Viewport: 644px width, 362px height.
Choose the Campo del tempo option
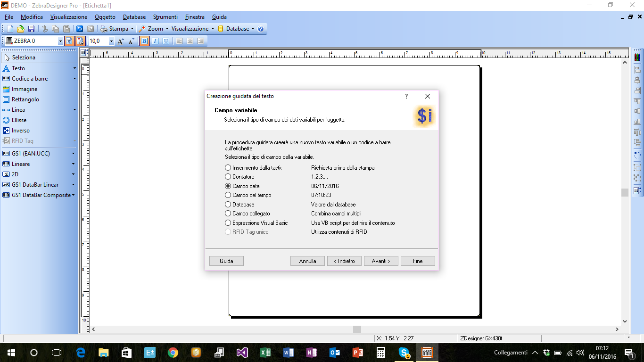pyautogui.click(x=228, y=195)
